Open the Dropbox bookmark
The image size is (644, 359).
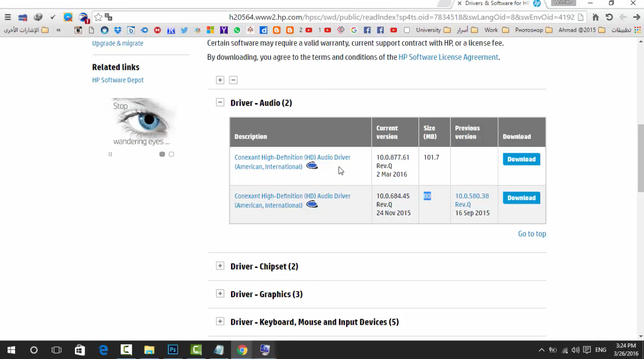click(118, 30)
